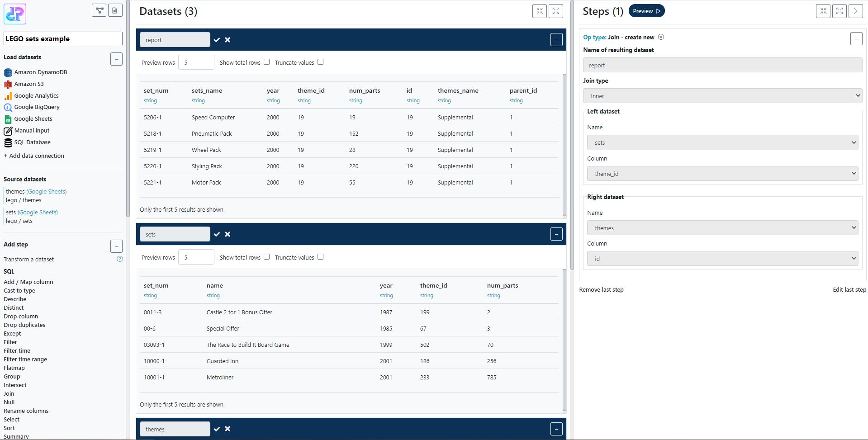The width and height of the screenshot is (868, 440).
Task: Click the Preview rows input field
Action: [196, 62]
